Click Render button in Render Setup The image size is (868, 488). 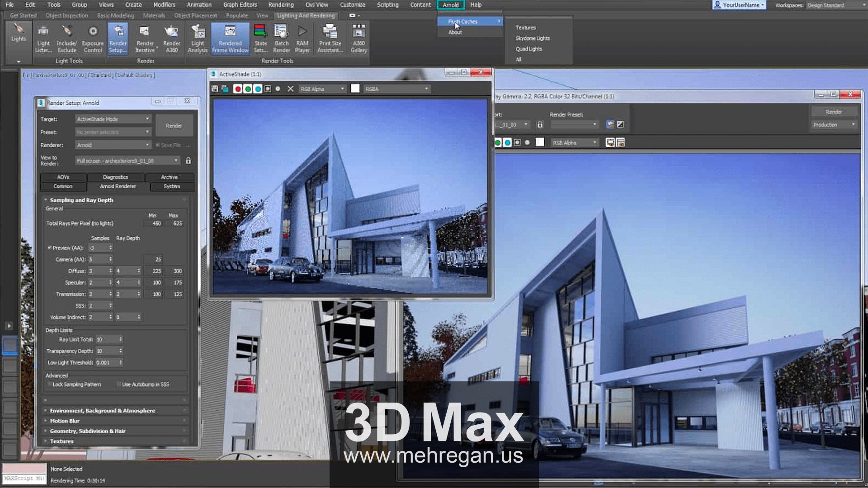point(174,126)
